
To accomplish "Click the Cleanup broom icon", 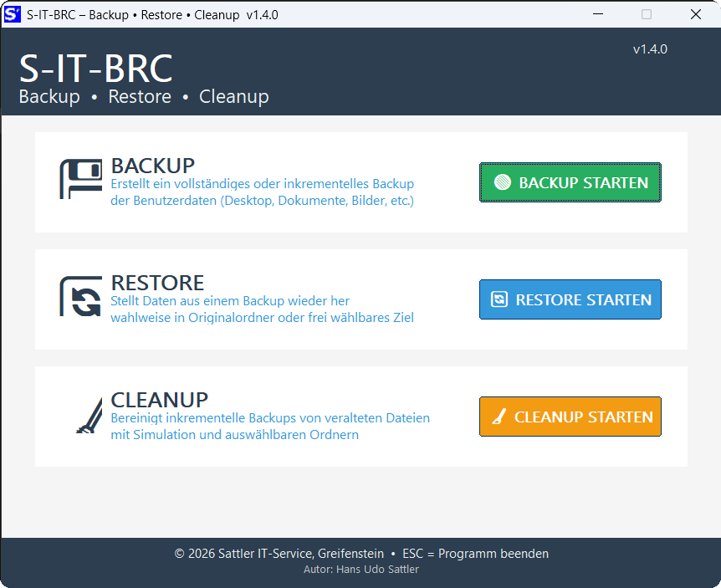I will coord(87,416).
